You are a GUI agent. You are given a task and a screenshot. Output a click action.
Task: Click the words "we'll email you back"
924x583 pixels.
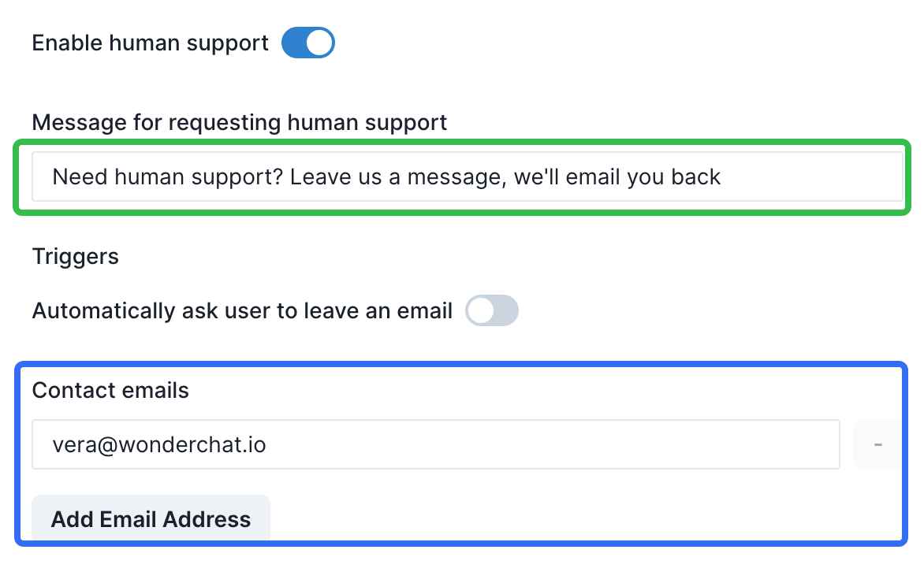617,176
